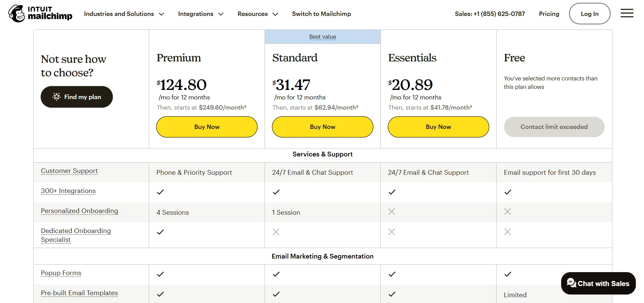Click the sparkle icon in Find my plan
This screenshot has width=644, height=303.
[x=57, y=97]
